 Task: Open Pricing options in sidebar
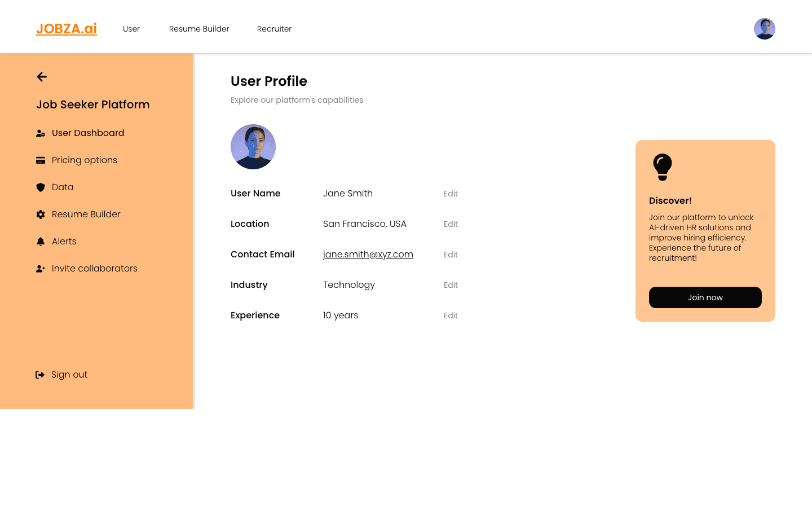tap(85, 160)
